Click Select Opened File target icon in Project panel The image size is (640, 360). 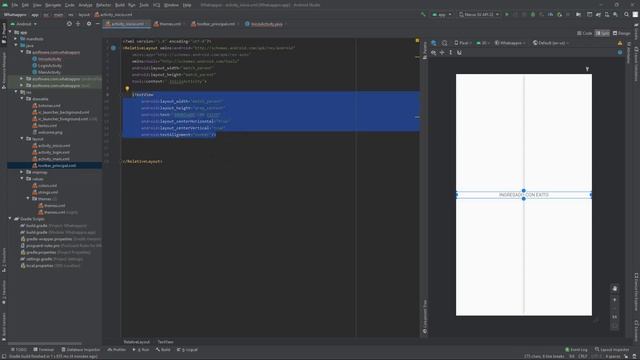coord(69,24)
